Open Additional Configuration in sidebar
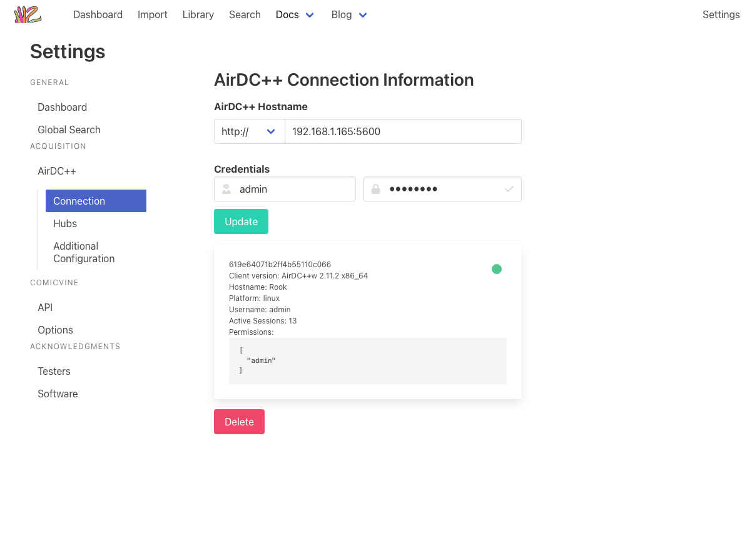Screen dimensions: 742x560 [x=84, y=252]
